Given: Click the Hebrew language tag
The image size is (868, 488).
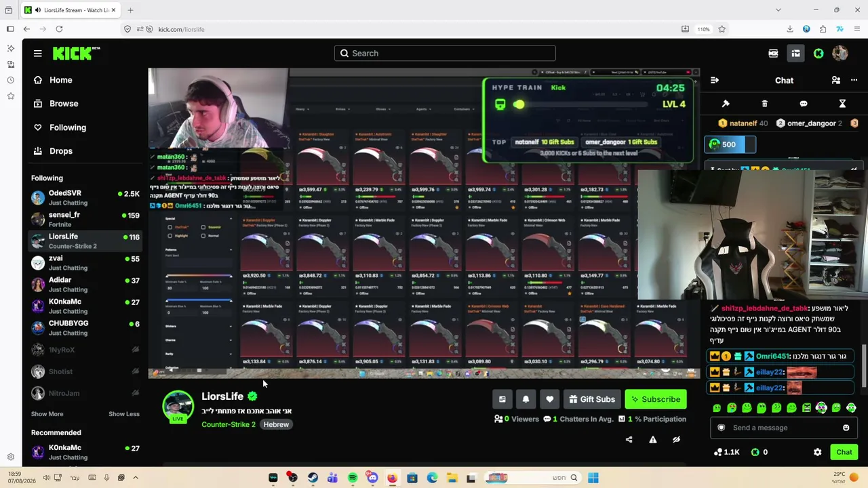Looking at the screenshot, I should (276, 424).
